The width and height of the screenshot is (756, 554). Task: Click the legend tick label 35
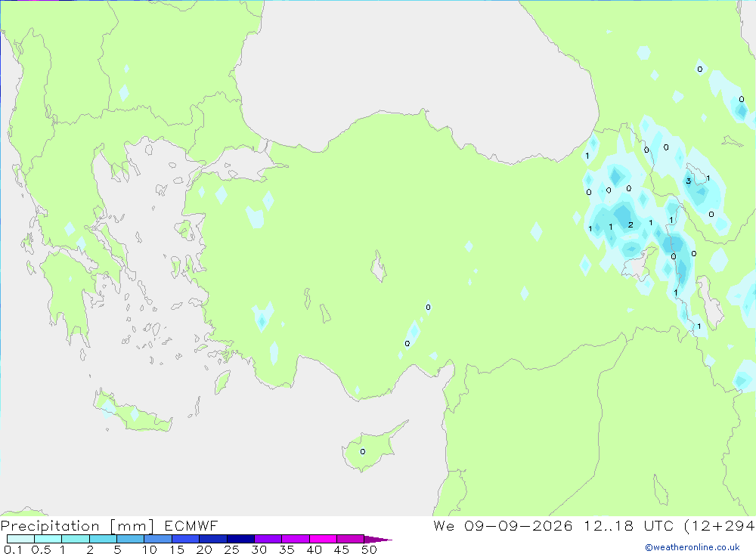coord(287,549)
